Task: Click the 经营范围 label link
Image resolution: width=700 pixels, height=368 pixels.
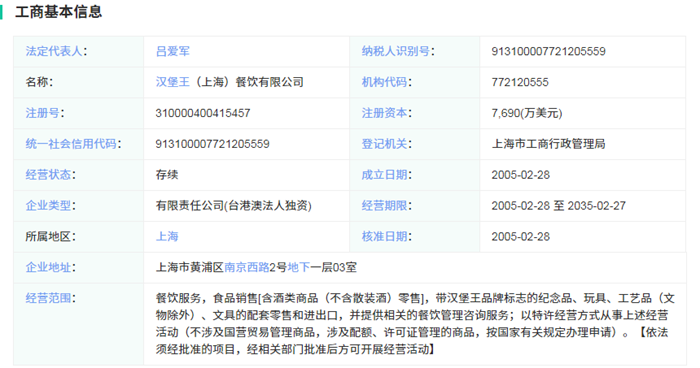Action: point(48,298)
